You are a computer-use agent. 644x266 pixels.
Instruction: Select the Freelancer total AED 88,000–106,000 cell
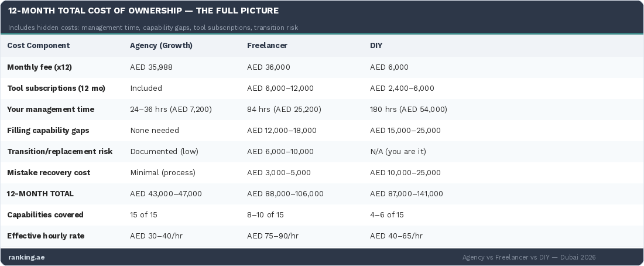click(285, 194)
